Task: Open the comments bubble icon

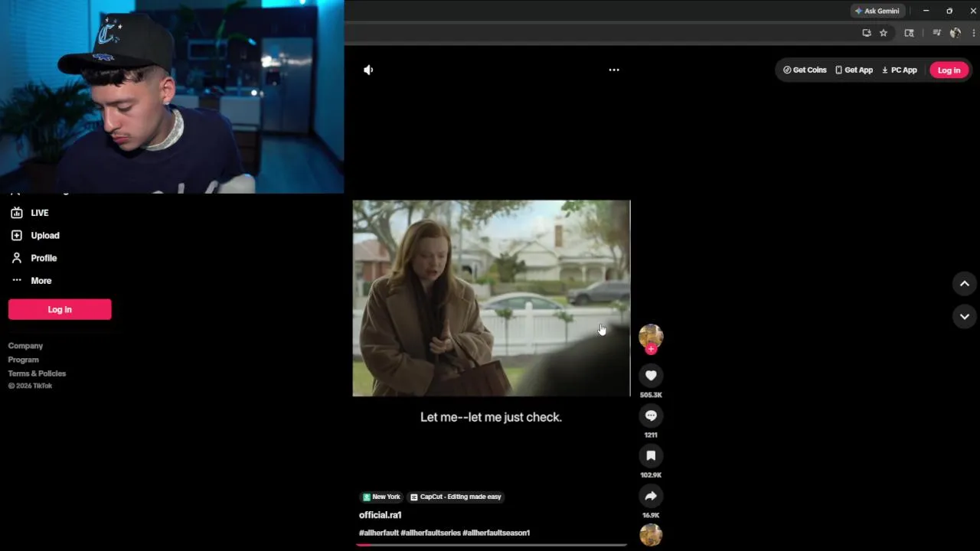Action: (x=651, y=416)
